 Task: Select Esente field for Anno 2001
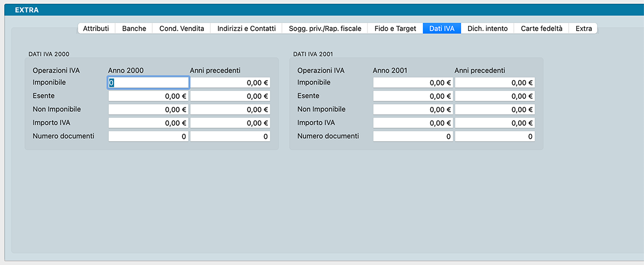tap(413, 96)
